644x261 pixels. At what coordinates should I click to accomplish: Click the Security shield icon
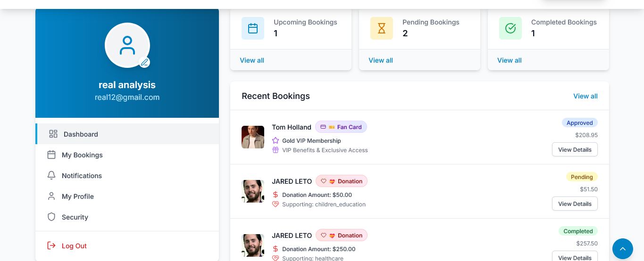pos(51,217)
